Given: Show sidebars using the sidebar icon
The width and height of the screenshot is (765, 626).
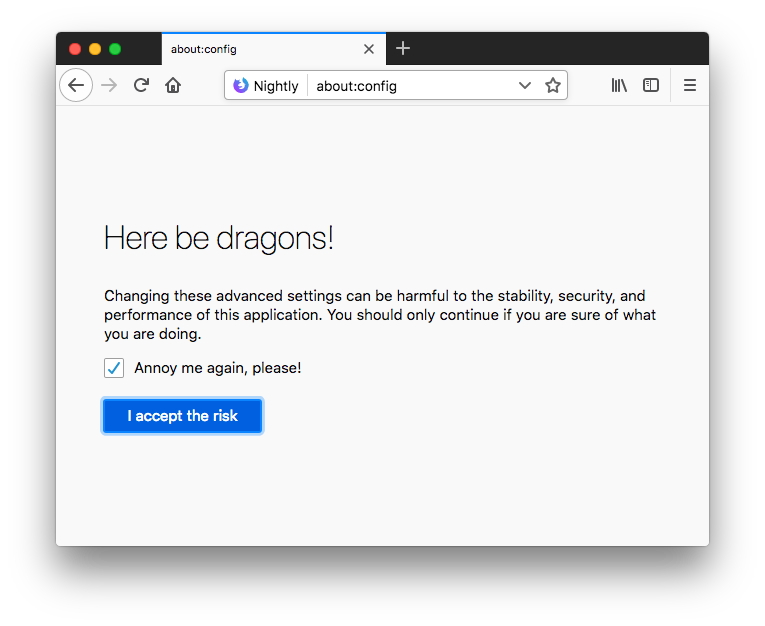Looking at the screenshot, I should 651,85.
